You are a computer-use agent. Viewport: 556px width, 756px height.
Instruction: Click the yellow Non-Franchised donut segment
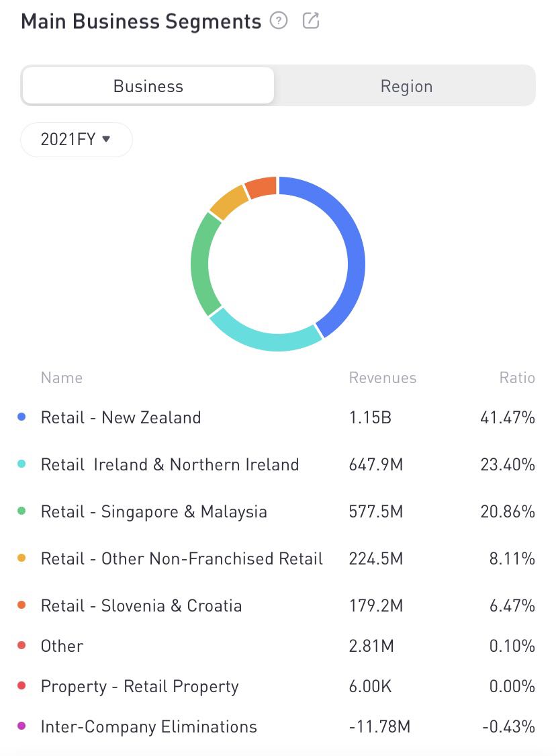[x=228, y=202]
